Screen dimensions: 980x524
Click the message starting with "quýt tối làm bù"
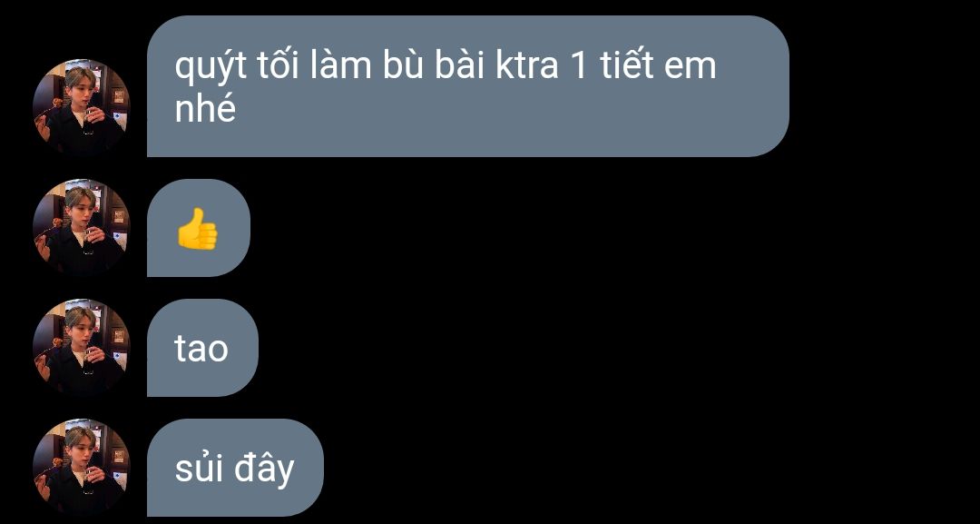click(x=468, y=86)
